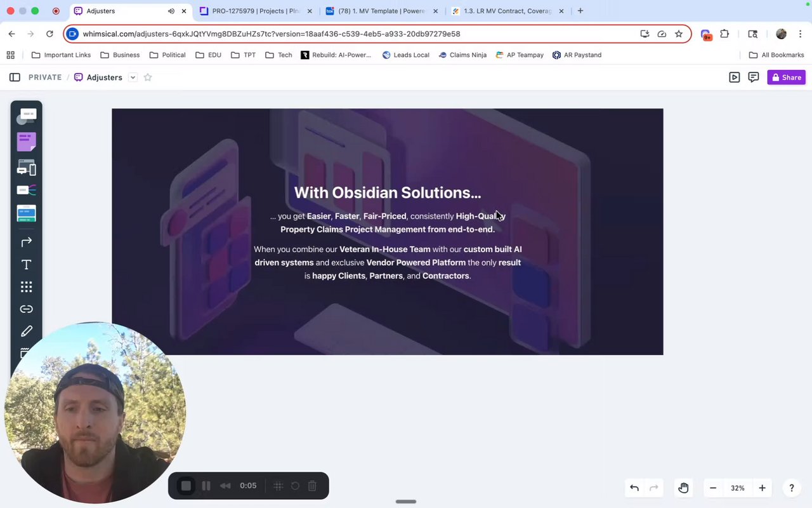Click the bottom panel drag handle
Viewport: 812px width, 508px height.
click(406, 502)
